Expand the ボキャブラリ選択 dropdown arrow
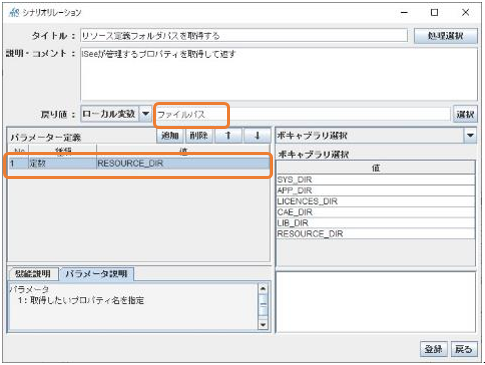 coord(470,136)
